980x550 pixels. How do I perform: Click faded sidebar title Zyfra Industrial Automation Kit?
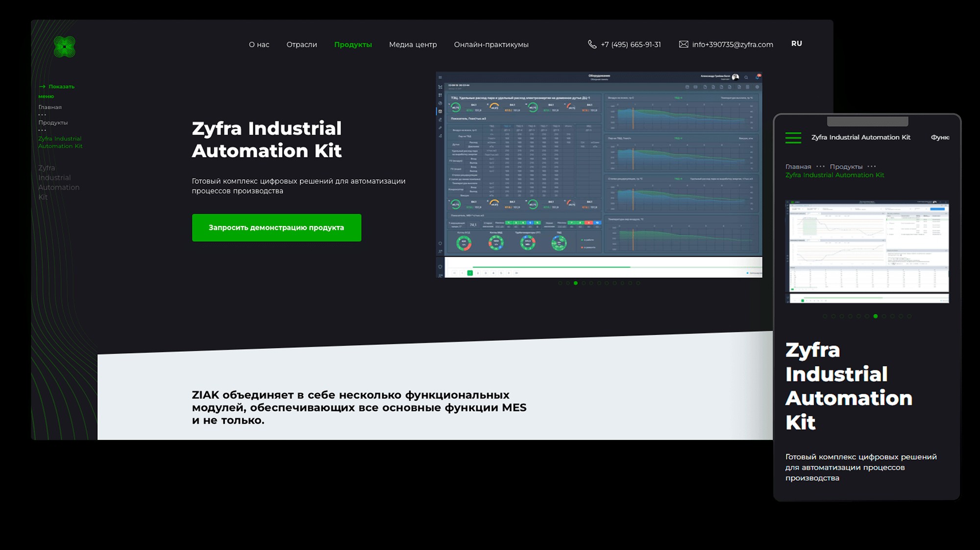(59, 182)
